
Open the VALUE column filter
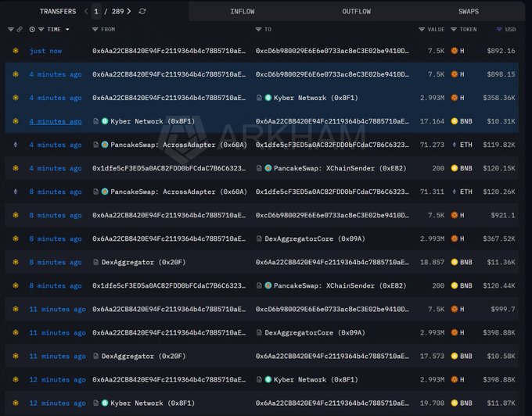[422, 30]
